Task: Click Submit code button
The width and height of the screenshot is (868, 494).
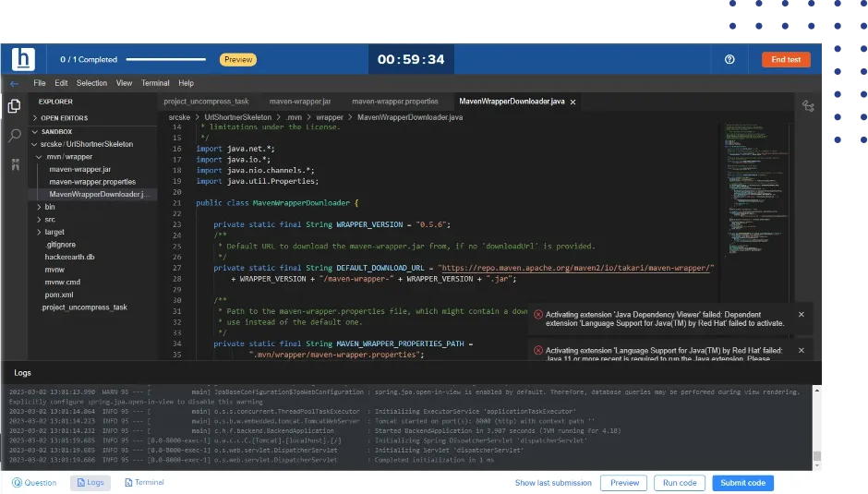Action: click(743, 483)
